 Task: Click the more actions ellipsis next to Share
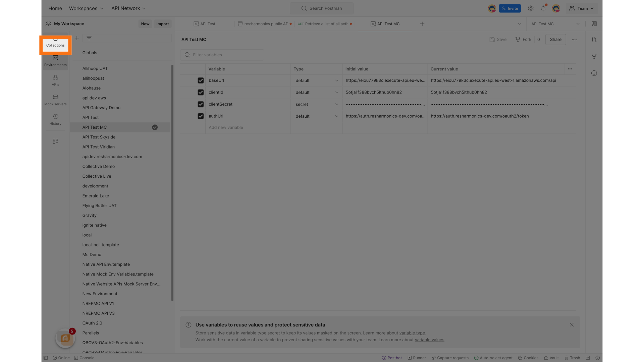point(575,40)
